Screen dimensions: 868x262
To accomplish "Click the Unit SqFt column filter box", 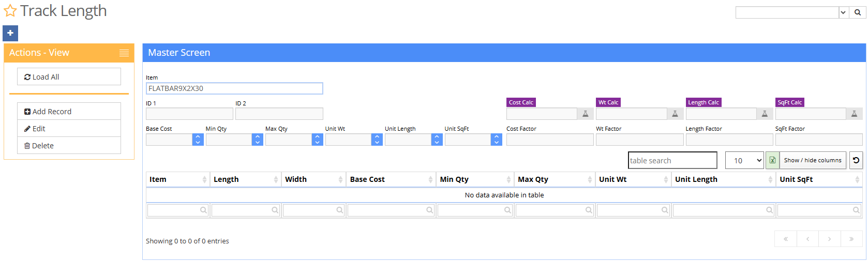I will pyautogui.click(x=819, y=210).
